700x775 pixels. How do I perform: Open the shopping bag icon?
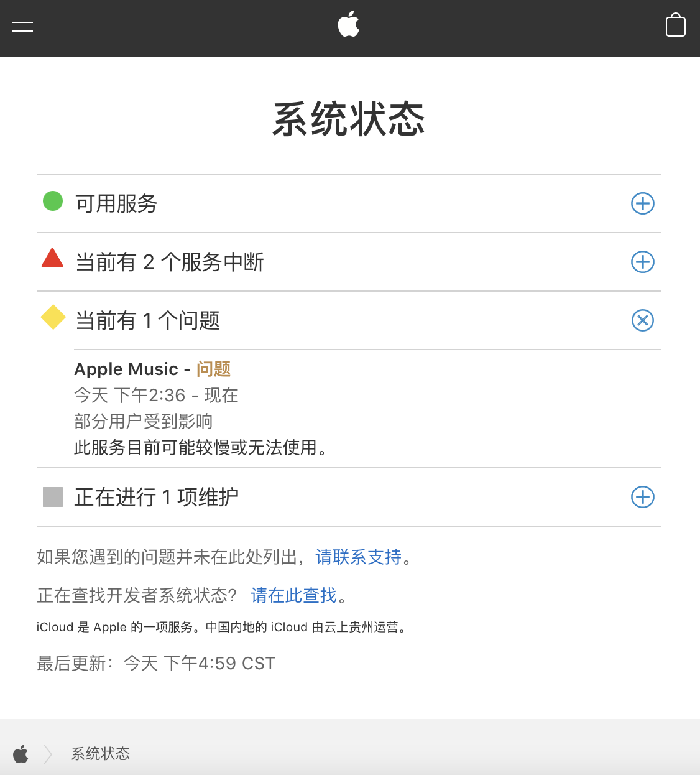coord(676,26)
